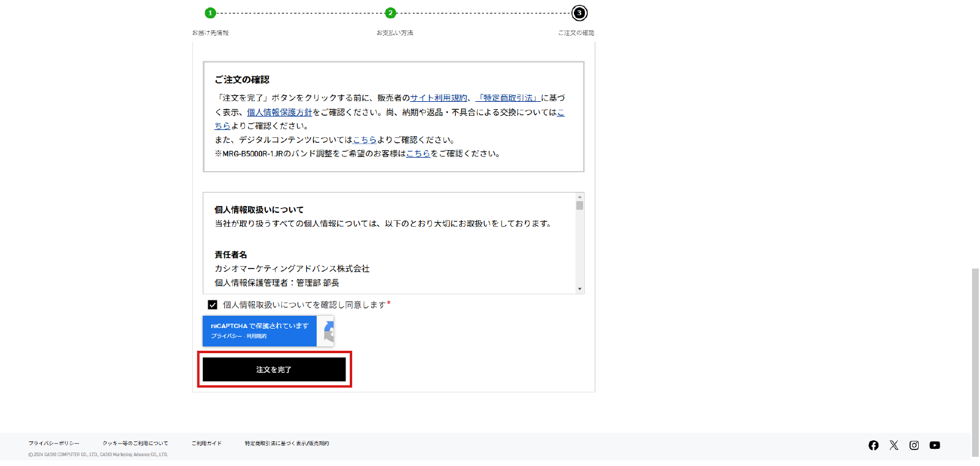Click the reCAPTCHA logo badge
Screen dimensions: 980x466
pos(328,332)
